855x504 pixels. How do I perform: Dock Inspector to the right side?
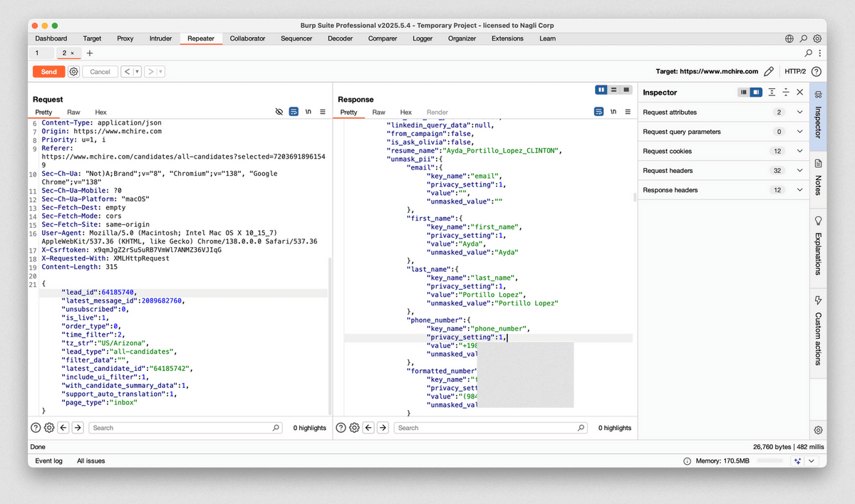pyautogui.click(x=756, y=93)
